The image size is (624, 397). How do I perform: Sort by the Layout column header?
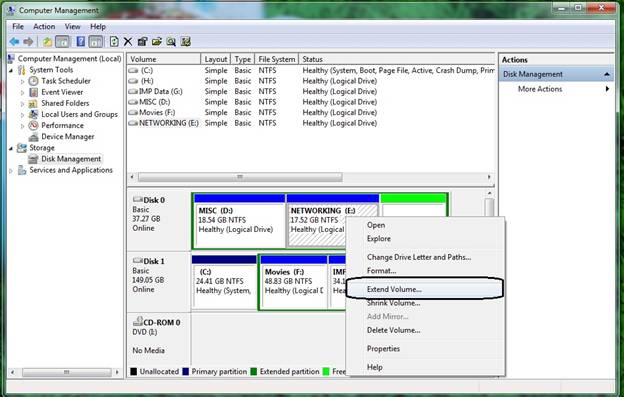[x=216, y=59]
